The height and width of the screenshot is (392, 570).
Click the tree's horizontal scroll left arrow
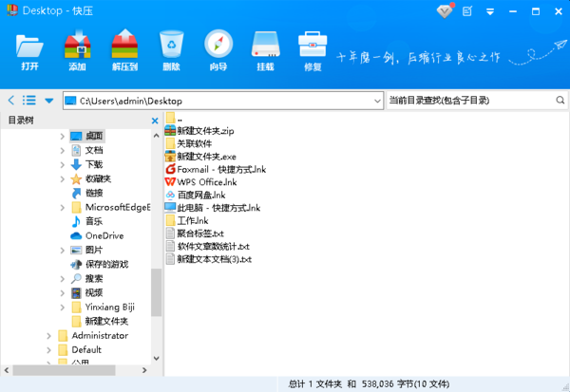[x=7, y=370]
